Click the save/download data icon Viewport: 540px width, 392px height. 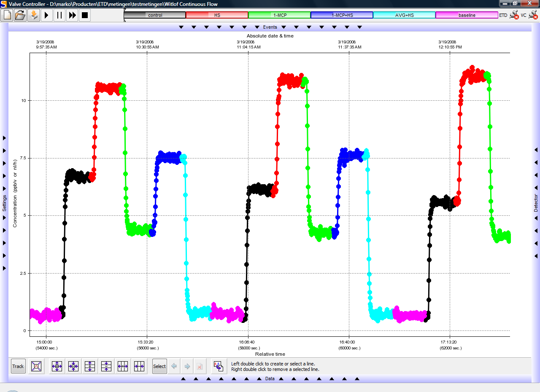[33, 15]
